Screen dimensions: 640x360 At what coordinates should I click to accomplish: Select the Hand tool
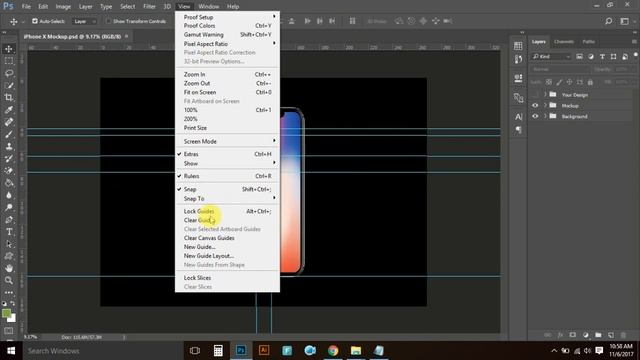point(9,268)
